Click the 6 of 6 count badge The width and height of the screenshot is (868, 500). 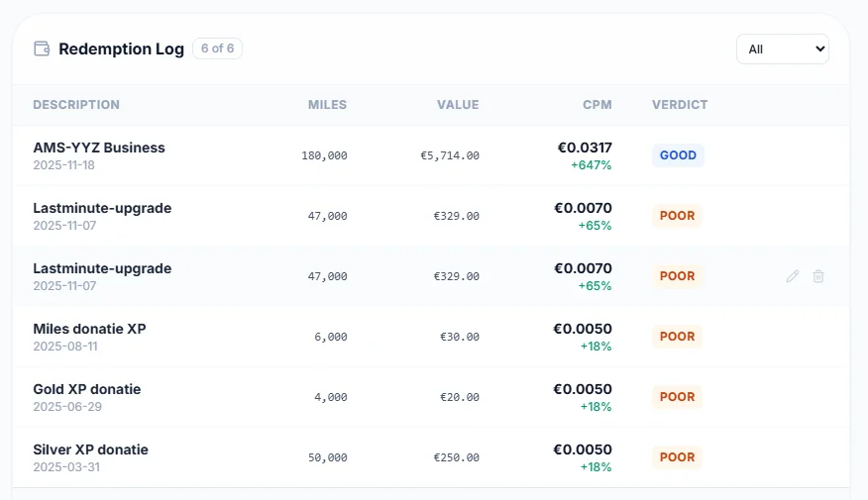(217, 49)
